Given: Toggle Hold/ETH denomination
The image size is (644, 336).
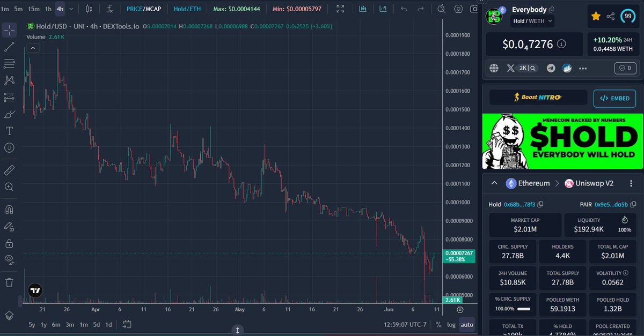Looking at the screenshot, I should pyautogui.click(x=187, y=9).
